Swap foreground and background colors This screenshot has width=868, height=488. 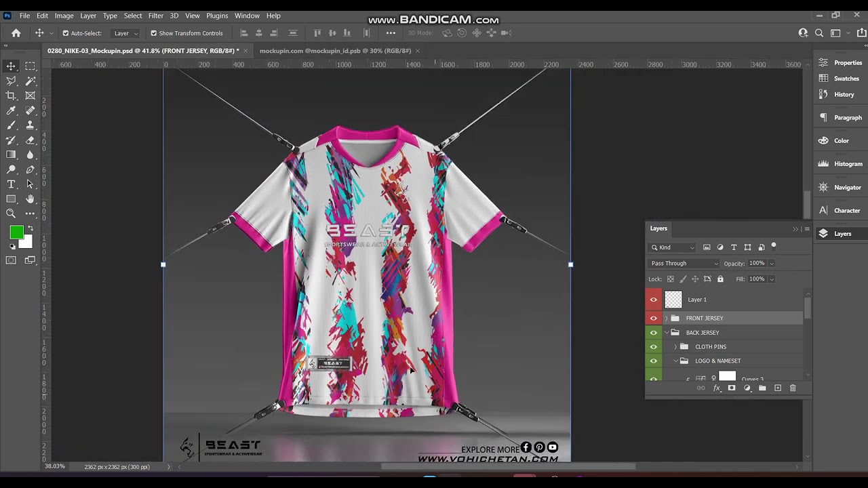tap(29, 229)
